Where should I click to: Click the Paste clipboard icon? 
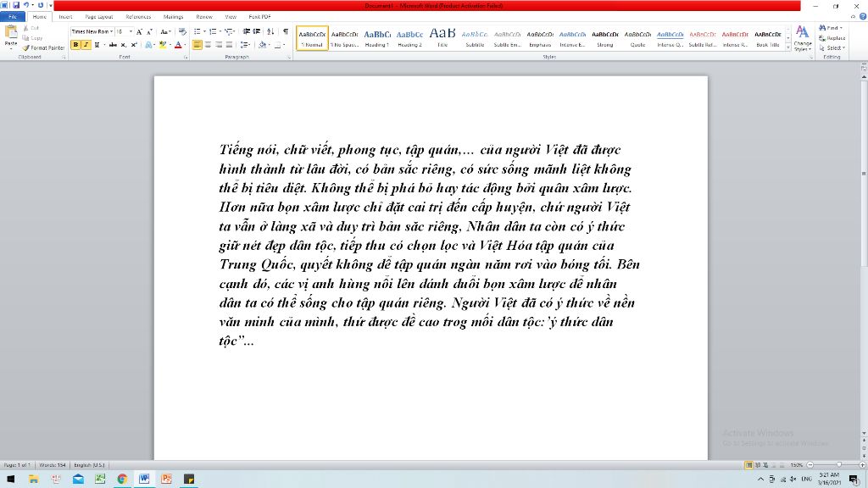pyautogui.click(x=10, y=31)
